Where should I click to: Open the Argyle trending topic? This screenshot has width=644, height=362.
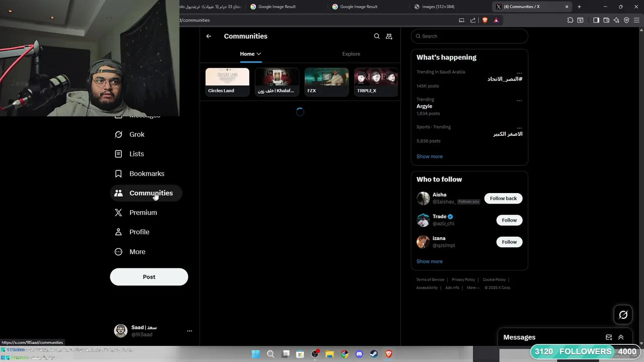click(424, 106)
